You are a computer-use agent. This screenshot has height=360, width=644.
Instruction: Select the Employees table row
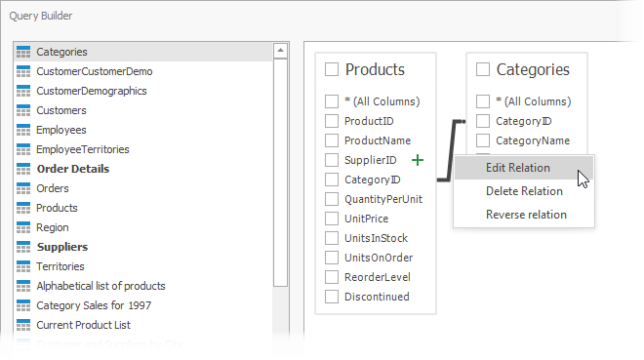click(x=143, y=130)
